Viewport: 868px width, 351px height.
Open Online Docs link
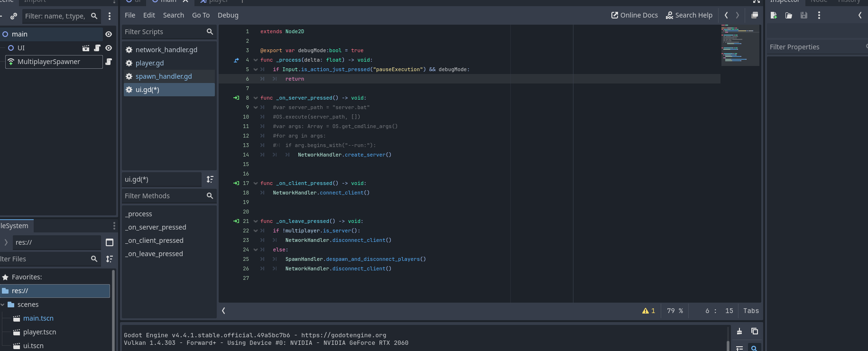tap(634, 15)
